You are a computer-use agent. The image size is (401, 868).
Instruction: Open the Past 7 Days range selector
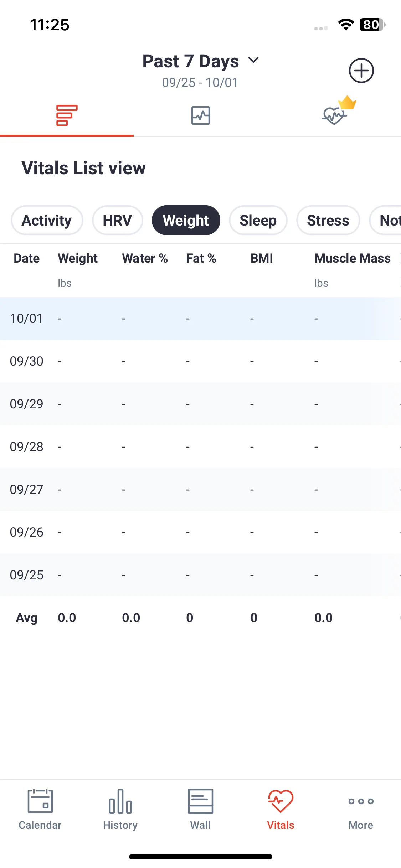(x=200, y=61)
